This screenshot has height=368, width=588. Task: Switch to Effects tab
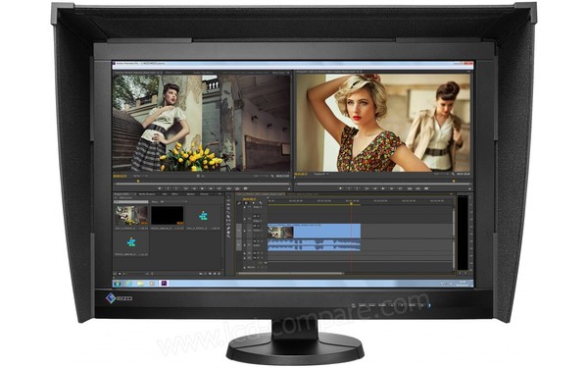[174, 194]
